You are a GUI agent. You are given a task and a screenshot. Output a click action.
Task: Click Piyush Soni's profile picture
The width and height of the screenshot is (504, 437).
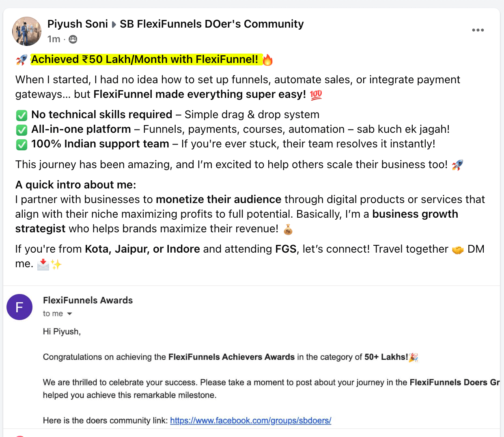(x=27, y=31)
